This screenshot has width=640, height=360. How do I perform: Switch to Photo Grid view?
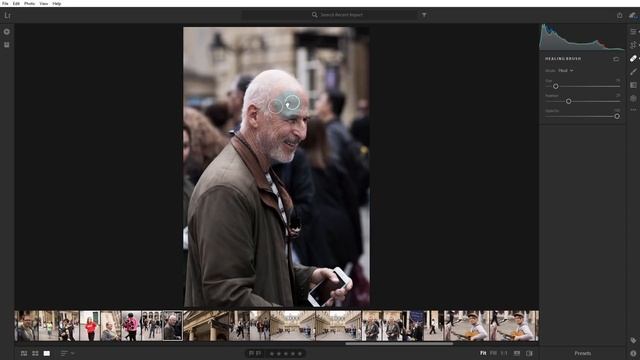coord(24,353)
